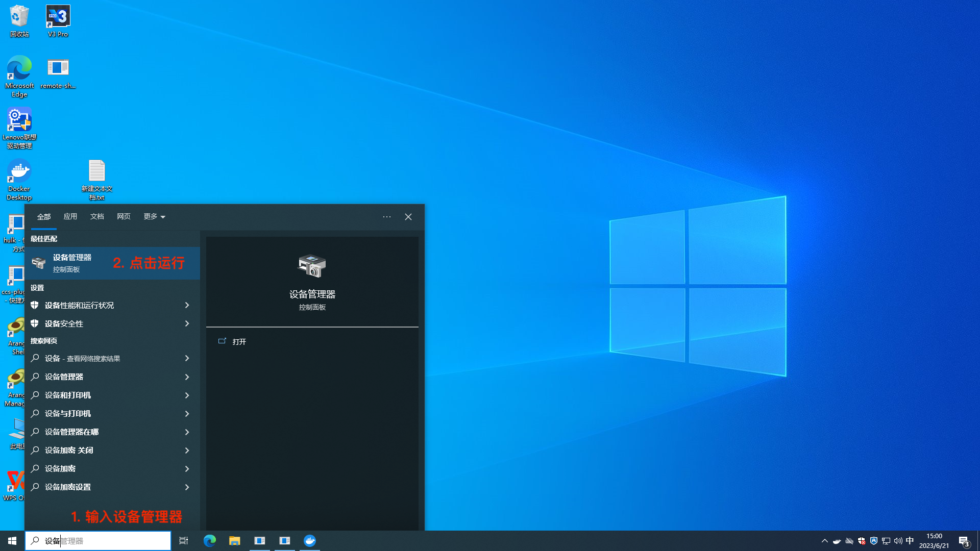Click Docker whale tray icon
This screenshot has height=551, width=980.
pyautogui.click(x=837, y=541)
